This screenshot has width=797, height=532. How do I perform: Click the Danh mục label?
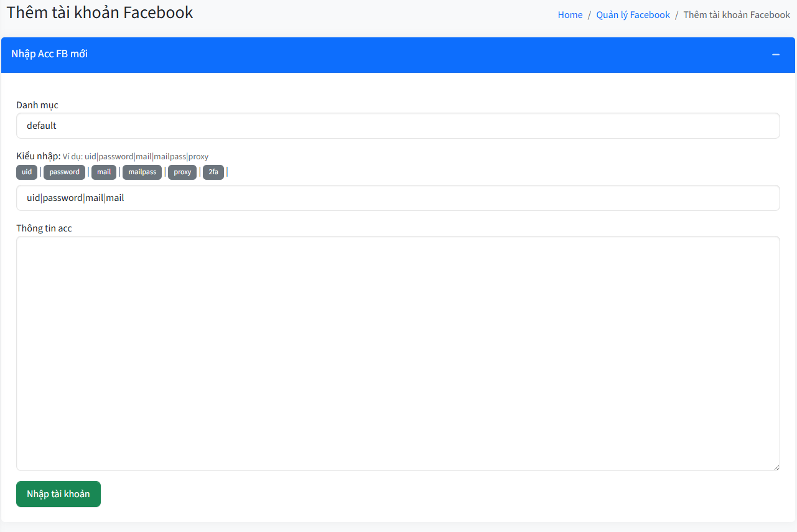click(x=37, y=105)
